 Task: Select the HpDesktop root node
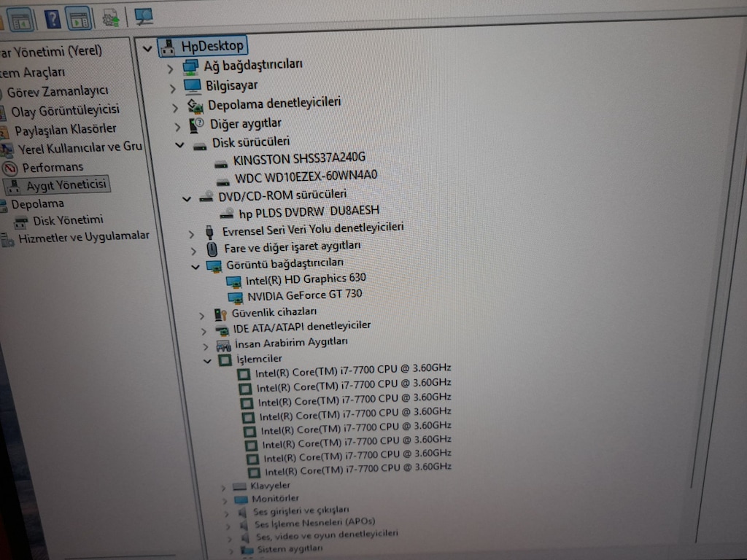(x=203, y=46)
